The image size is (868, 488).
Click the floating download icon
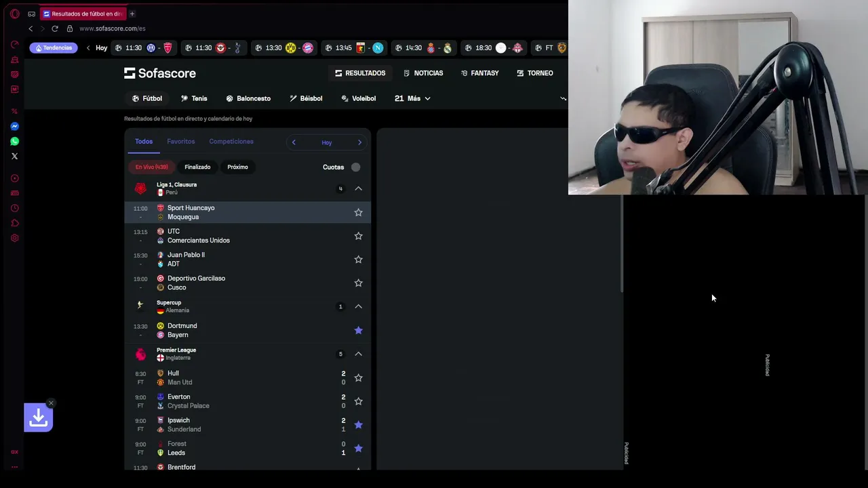coord(38,418)
